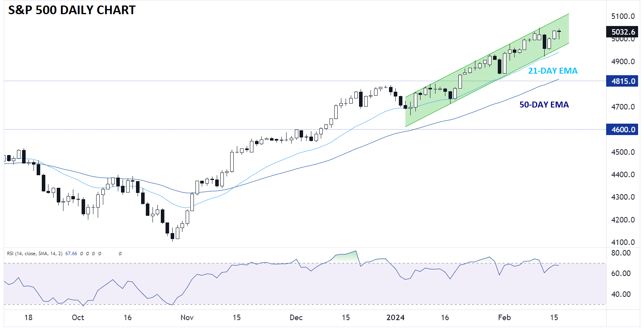The height and width of the screenshot is (328, 644).
Task: Click the RSI 60.00 axis label
Action: (x=621, y=273)
